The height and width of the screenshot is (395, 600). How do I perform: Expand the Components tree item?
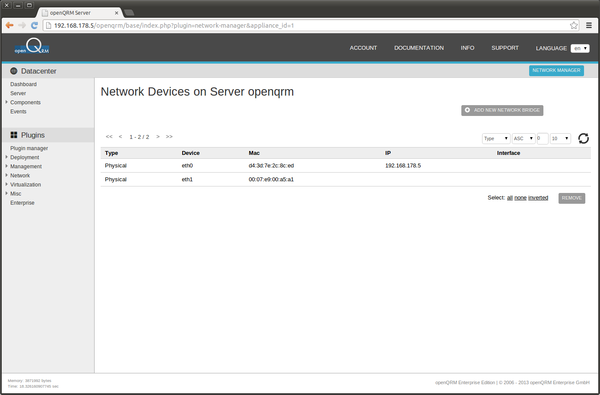click(x=7, y=102)
